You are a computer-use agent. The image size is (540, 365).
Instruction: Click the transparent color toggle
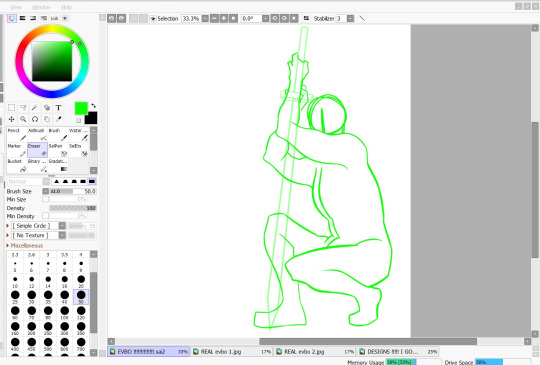[79, 120]
